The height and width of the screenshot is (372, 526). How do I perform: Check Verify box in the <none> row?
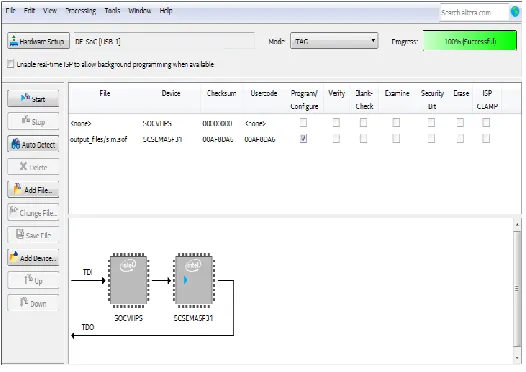(336, 123)
